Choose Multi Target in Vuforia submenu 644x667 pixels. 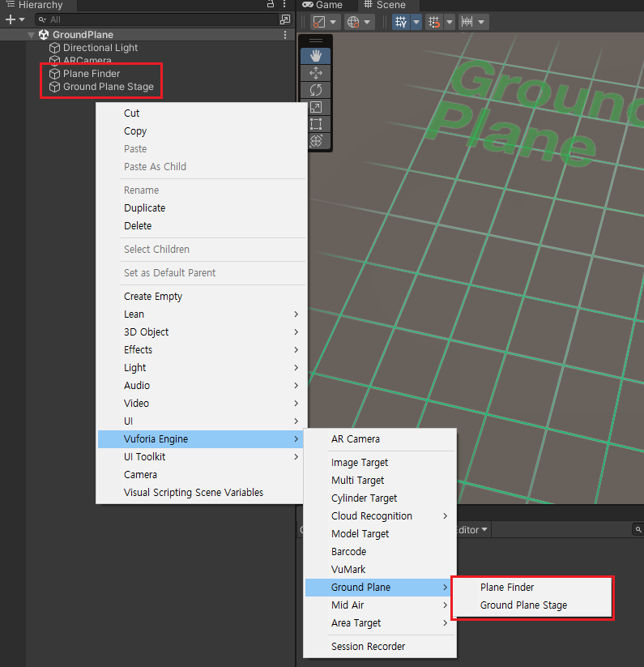380,481
